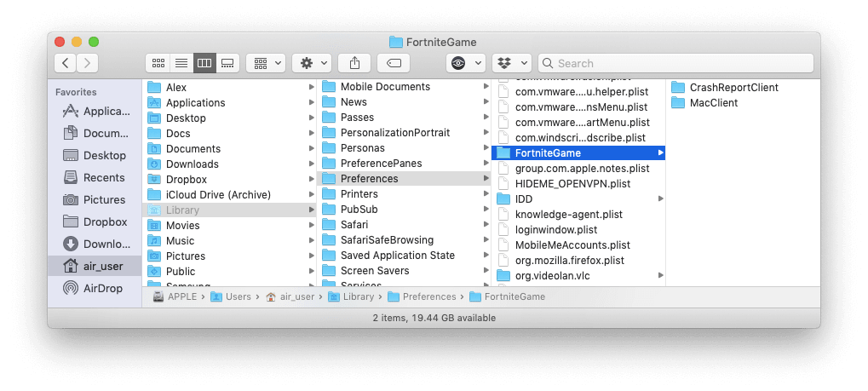Screen dimensions: 868x391
Task: Open the eye Quick Look dropdown
Action: (x=466, y=63)
